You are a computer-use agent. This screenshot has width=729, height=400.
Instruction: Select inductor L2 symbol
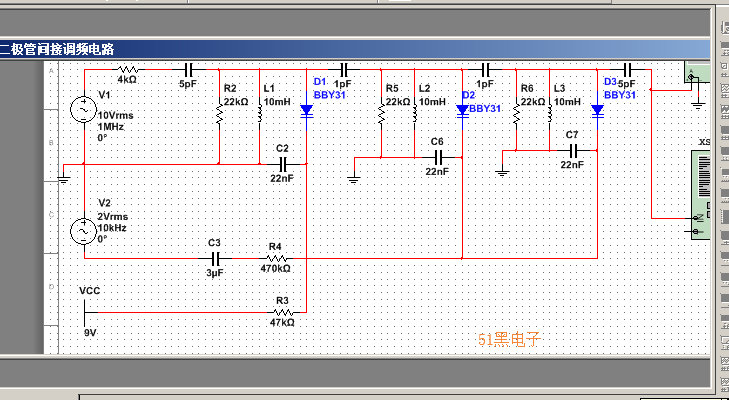[x=414, y=112]
